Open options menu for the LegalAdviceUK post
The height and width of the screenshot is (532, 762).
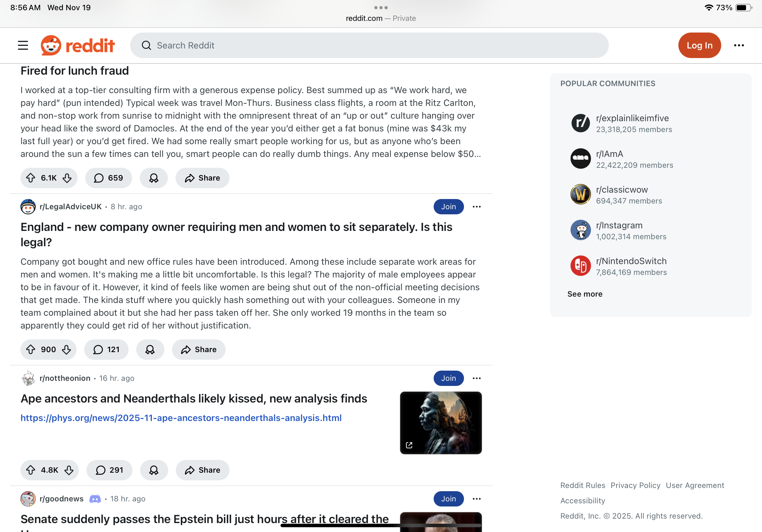[x=477, y=207]
